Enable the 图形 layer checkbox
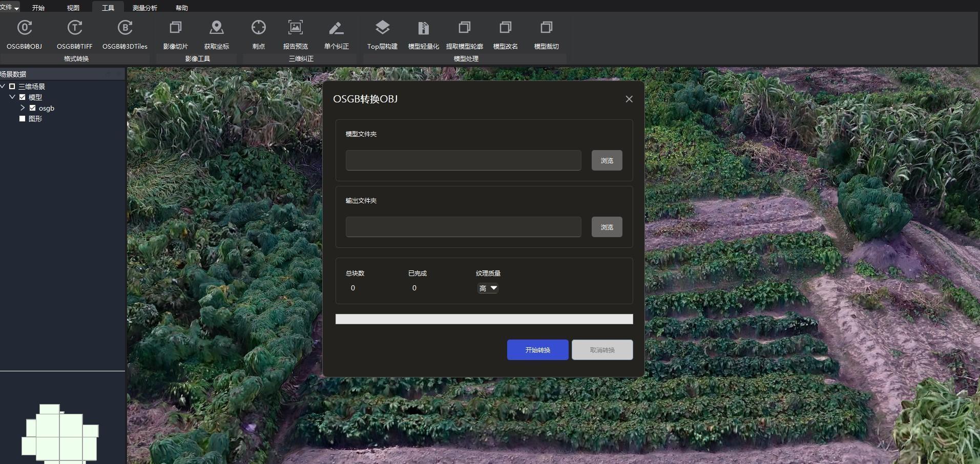The width and height of the screenshot is (980, 464). pos(23,119)
